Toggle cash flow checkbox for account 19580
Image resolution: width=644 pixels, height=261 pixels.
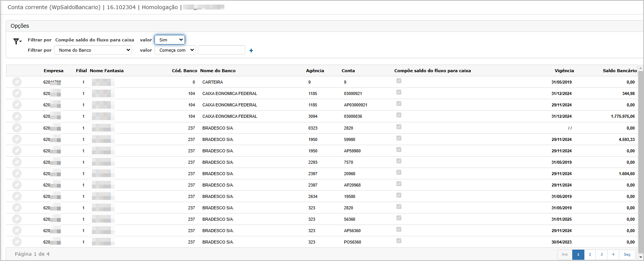(x=399, y=195)
